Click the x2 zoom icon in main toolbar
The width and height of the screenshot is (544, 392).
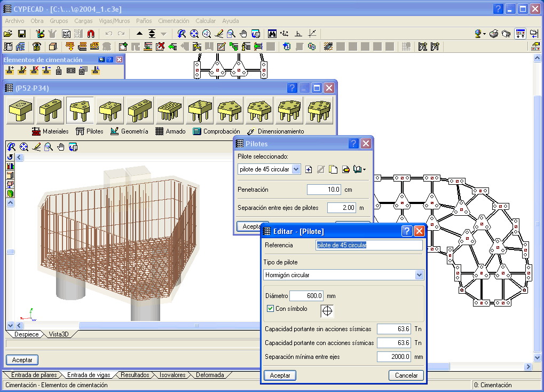point(207,34)
